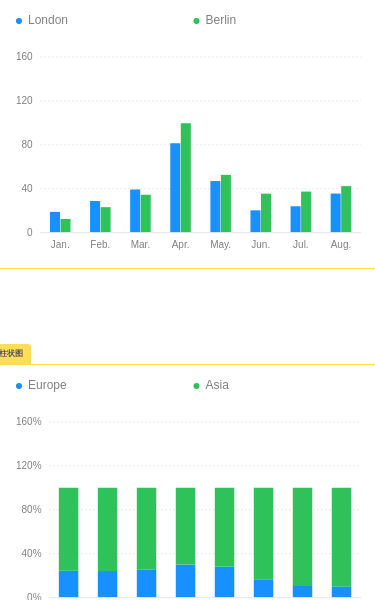Click the fourth stacked bar's blue Europe segment

186,581
